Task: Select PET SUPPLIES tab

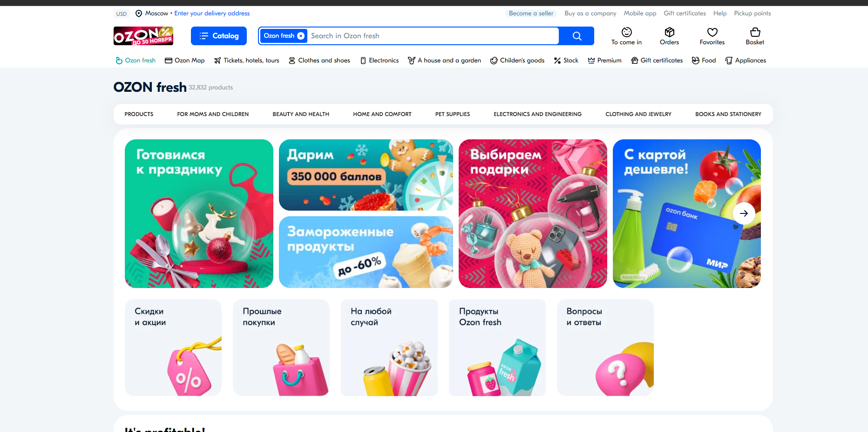Action: 453,114
